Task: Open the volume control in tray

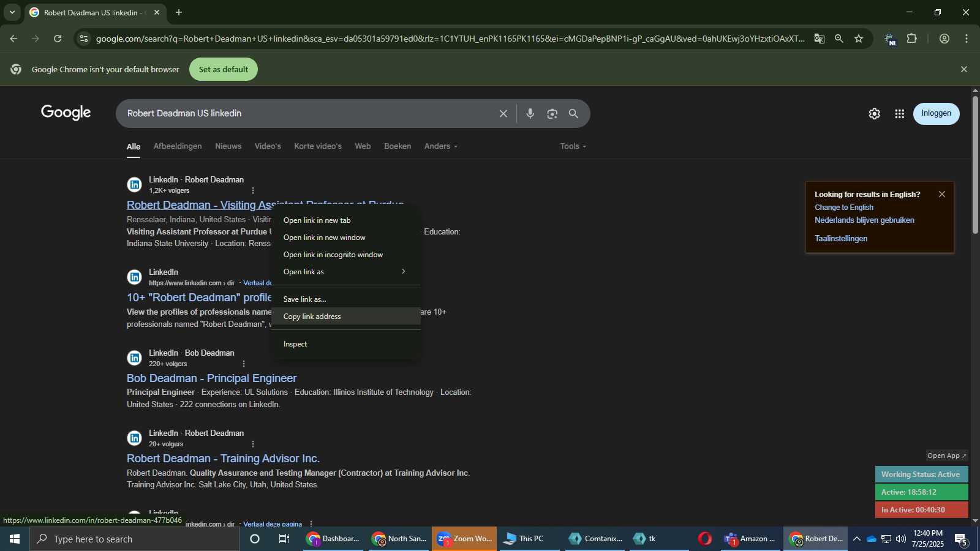Action: coord(901,539)
